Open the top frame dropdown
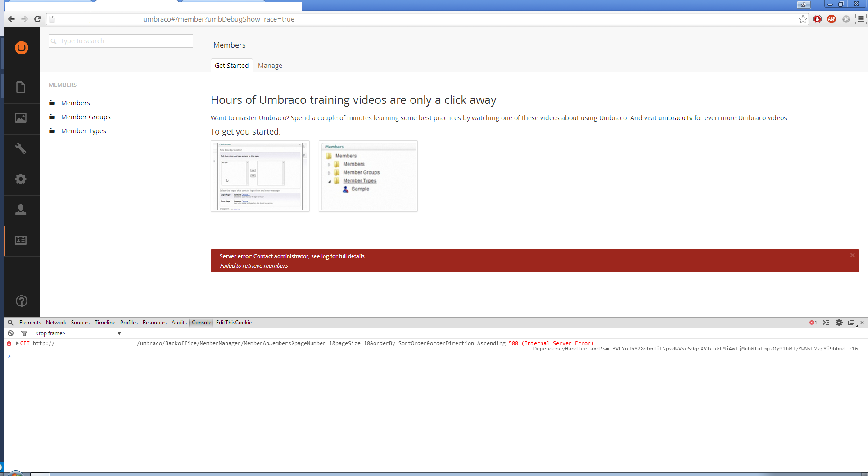 tap(78, 333)
